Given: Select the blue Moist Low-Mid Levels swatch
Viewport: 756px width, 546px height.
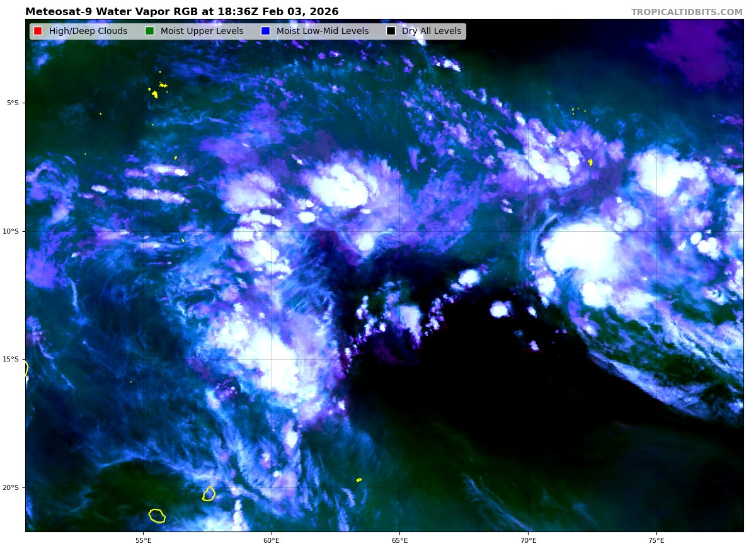Looking at the screenshot, I should click(x=265, y=31).
